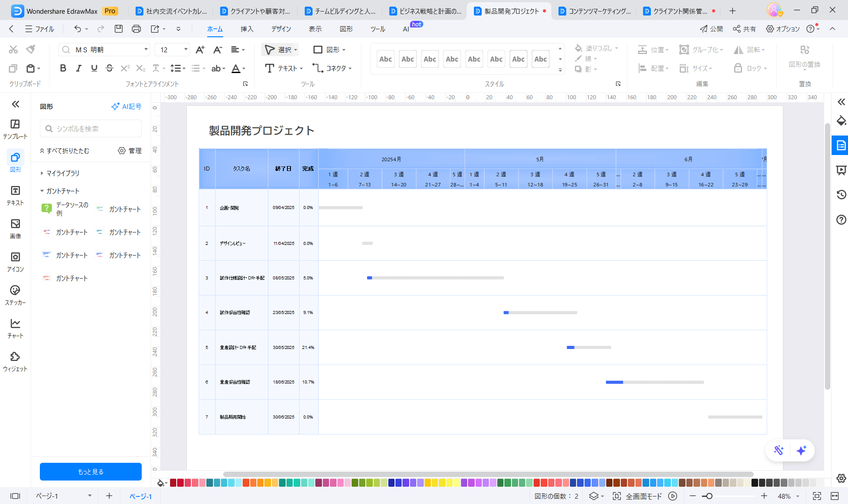848x504 pixels.
Task: Toggle Underline formatting
Action: tap(94, 68)
